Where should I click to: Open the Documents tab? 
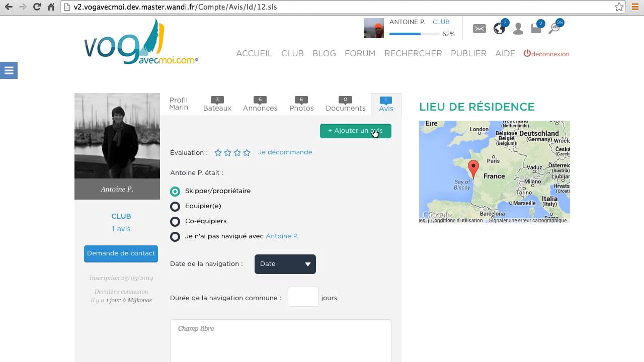pyautogui.click(x=346, y=104)
